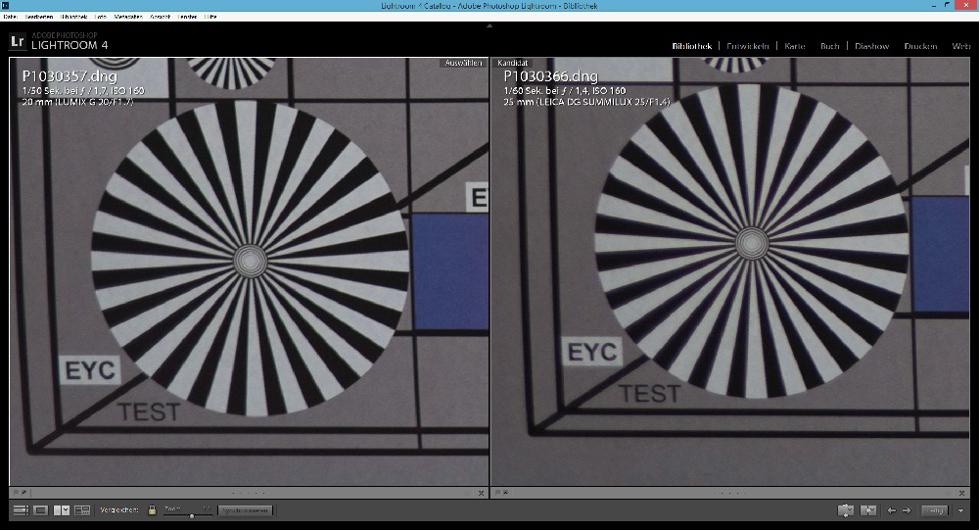Screen dimensions: 980x531
Task: Switch to the Entwickeln module
Action: 748,46
